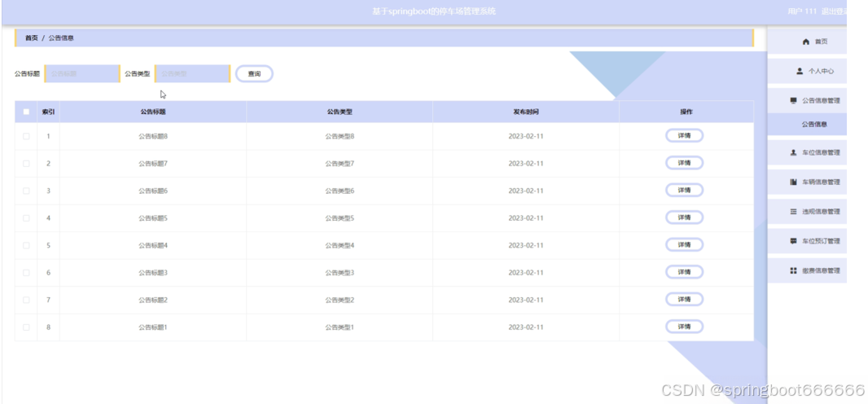The height and width of the screenshot is (404, 868).
Task: Focus the 公告类型 search input field
Action: point(192,73)
